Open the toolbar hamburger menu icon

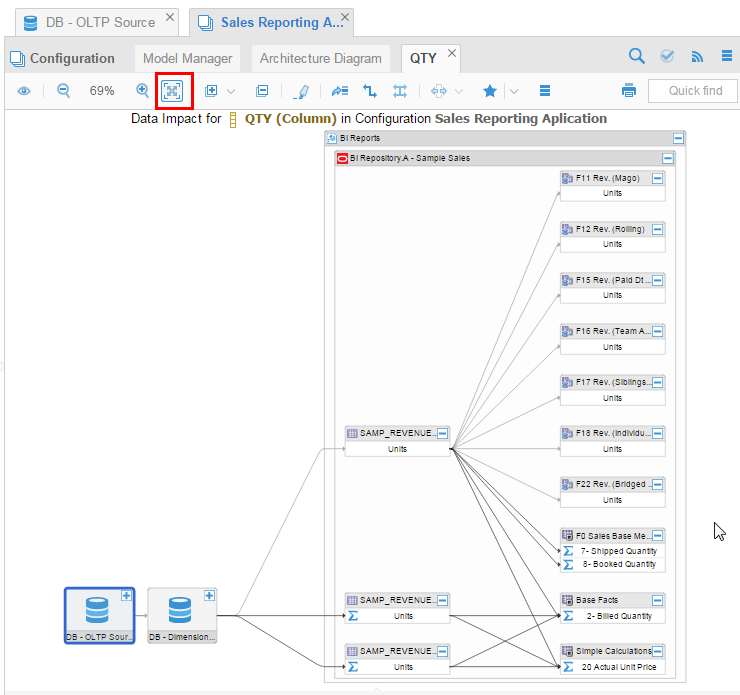(x=545, y=90)
